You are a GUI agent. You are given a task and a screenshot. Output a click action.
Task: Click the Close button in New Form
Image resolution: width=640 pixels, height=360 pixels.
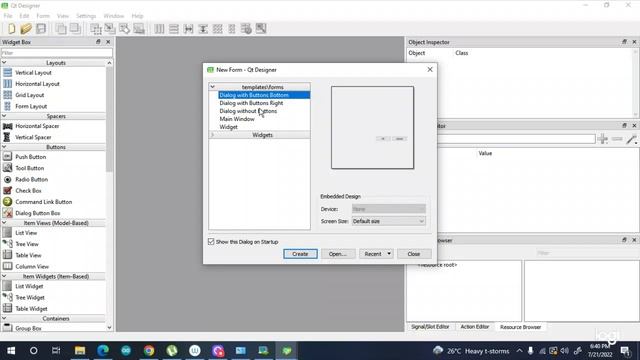click(413, 254)
